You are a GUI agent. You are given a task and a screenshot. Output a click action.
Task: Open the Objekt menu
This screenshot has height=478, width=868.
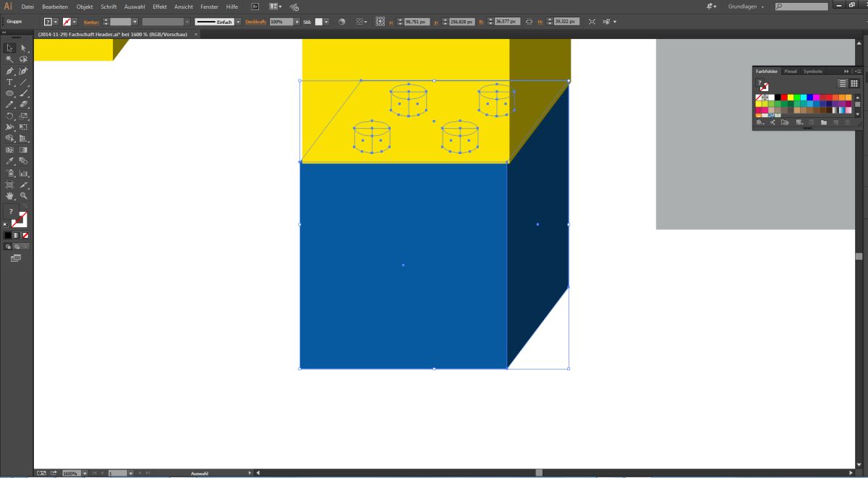tap(85, 7)
